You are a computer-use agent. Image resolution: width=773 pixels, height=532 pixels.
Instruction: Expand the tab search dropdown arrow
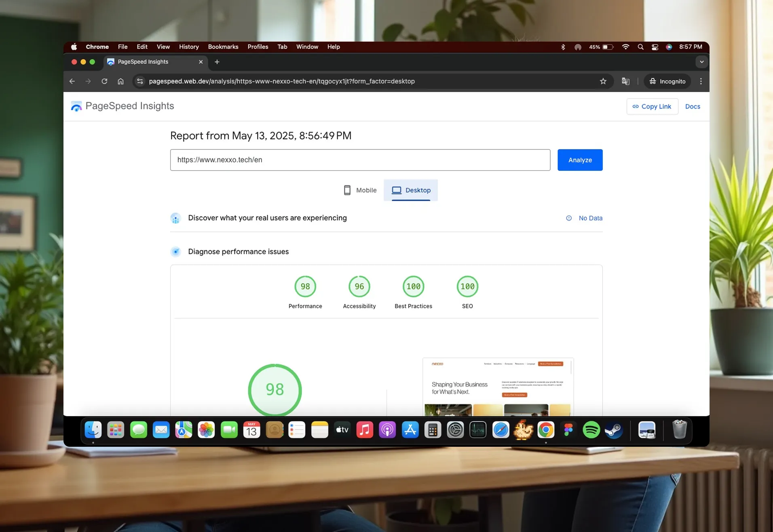(701, 62)
